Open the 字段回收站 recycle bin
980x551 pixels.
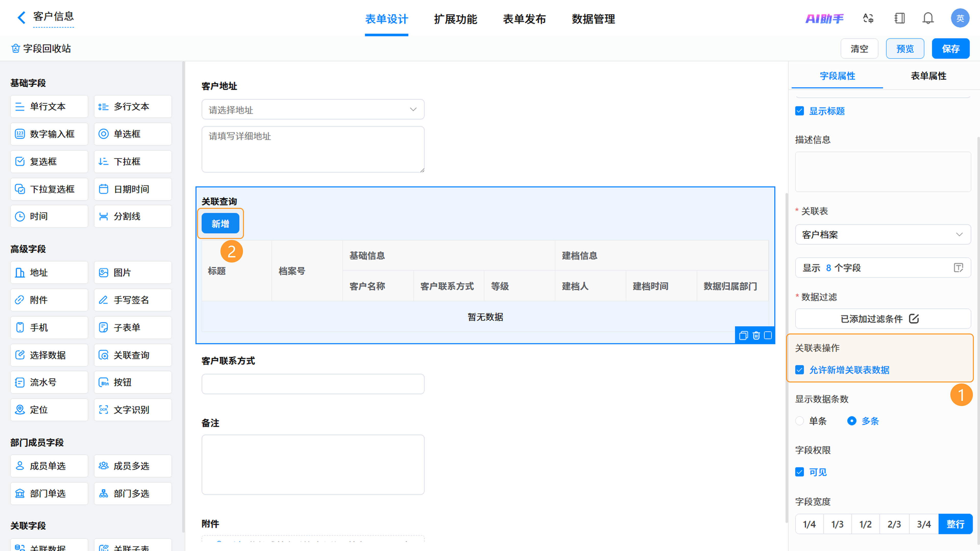point(41,48)
